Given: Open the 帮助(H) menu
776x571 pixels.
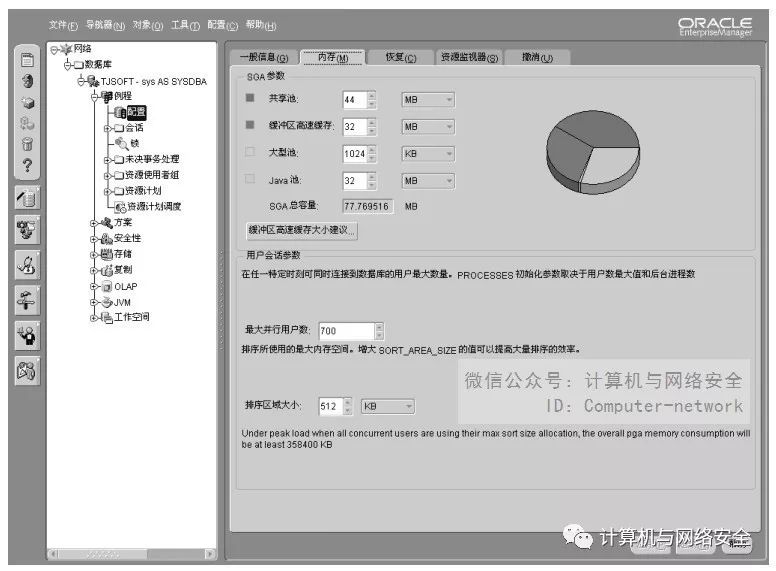Looking at the screenshot, I should 261,25.
